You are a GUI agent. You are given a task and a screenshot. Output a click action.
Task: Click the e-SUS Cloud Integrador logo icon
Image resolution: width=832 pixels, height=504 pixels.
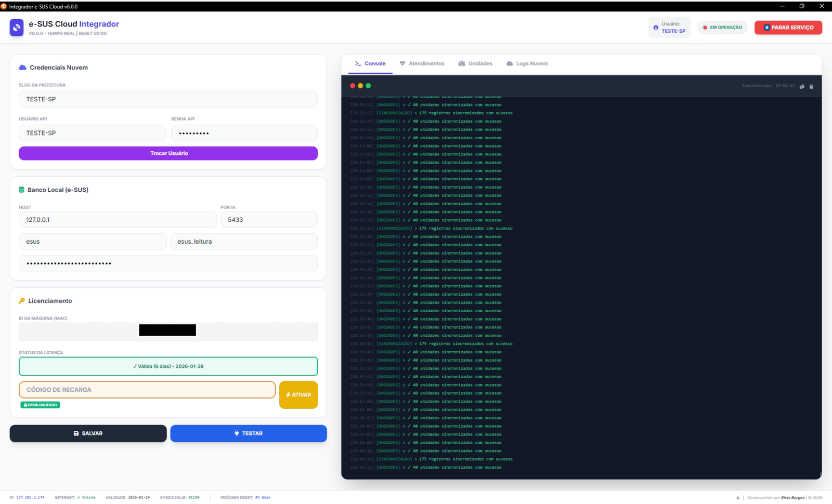tap(17, 28)
